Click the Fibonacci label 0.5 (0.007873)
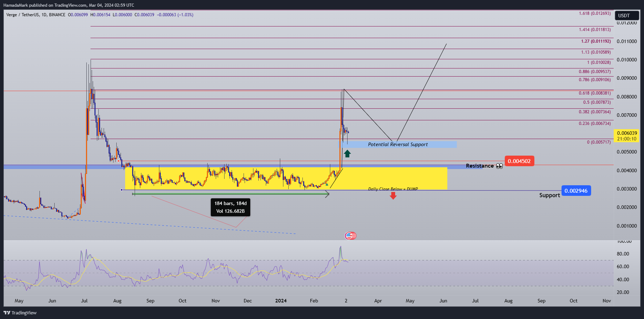The height and width of the screenshot is (319, 644). 597,102
